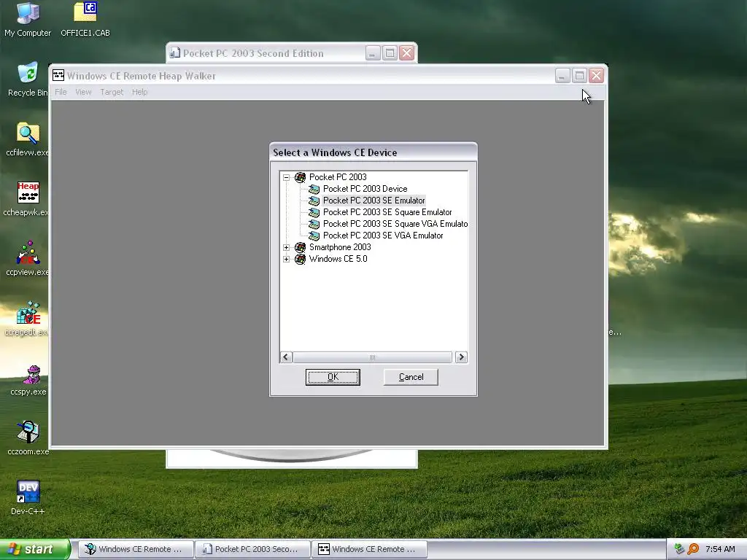The height and width of the screenshot is (560, 747).
Task: Select Pocket PC 2003 SE Emulator label
Action: pos(374,201)
